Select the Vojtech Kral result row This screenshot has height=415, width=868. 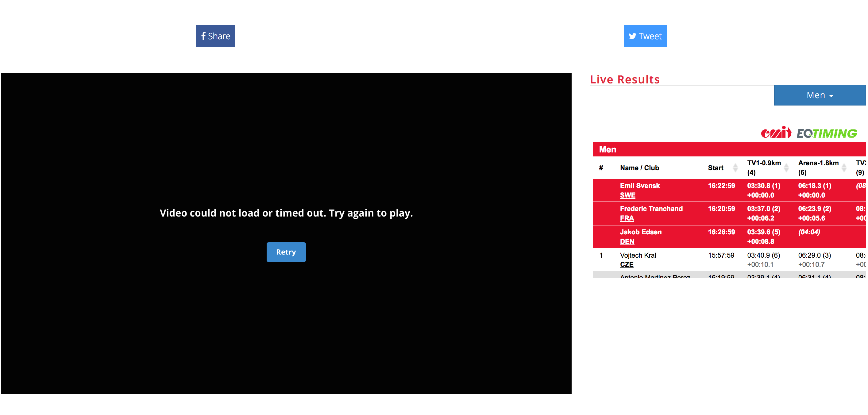pos(638,255)
